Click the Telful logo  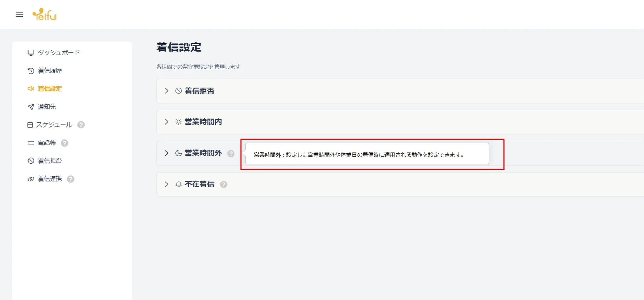click(45, 14)
